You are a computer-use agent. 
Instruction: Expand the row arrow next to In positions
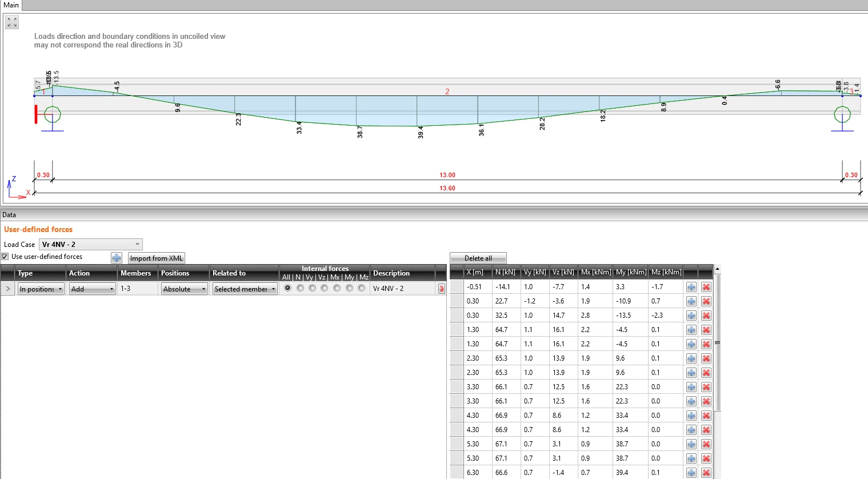tap(7, 289)
